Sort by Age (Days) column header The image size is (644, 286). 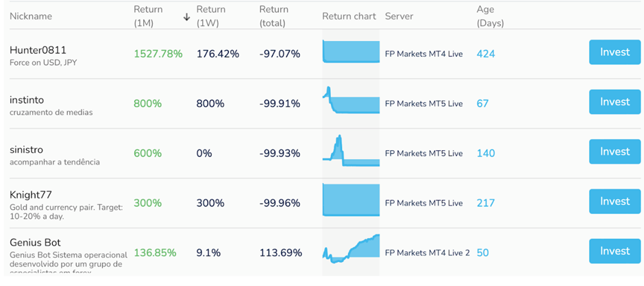pyautogui.click(x=490, y=16)
